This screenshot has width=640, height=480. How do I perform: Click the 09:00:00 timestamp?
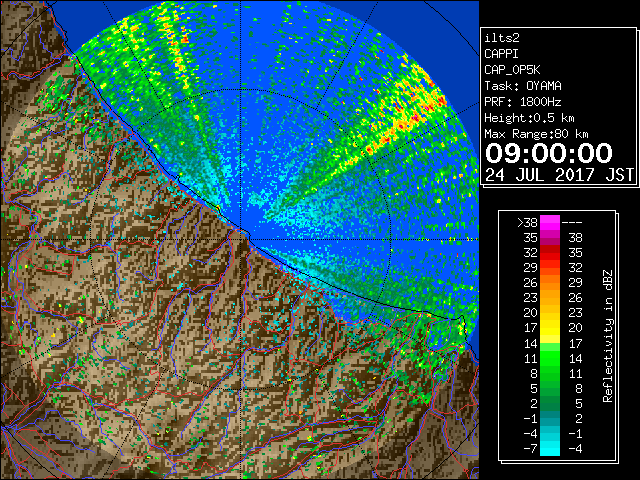point(549,153)
